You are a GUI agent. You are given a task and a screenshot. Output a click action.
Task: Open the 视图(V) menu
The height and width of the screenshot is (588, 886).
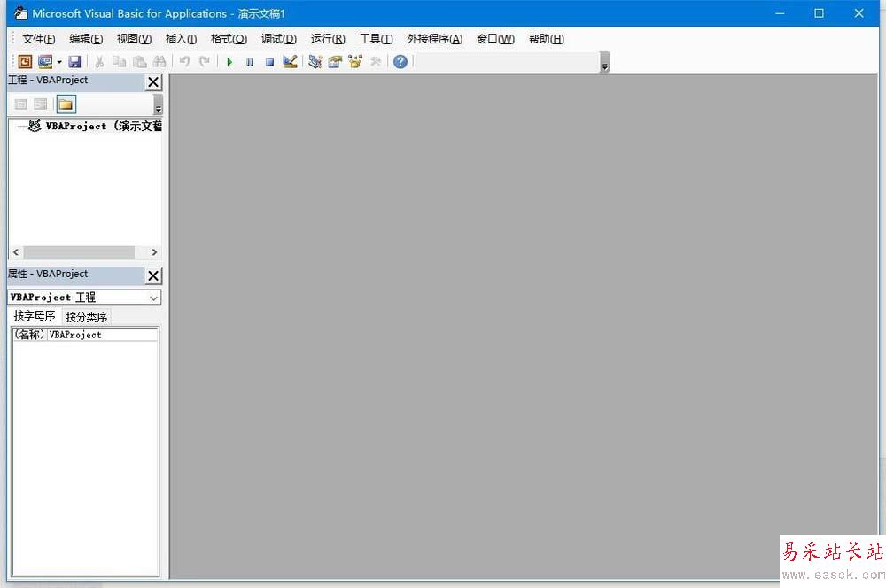[134, 39]
